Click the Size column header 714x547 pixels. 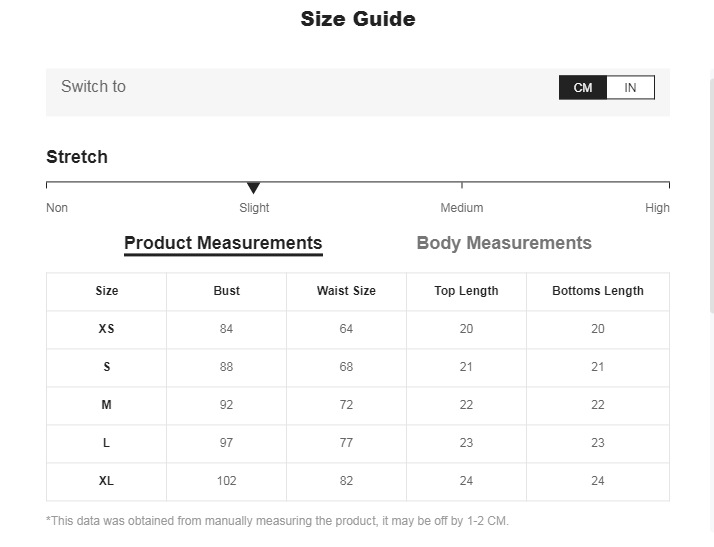(107, 291)
